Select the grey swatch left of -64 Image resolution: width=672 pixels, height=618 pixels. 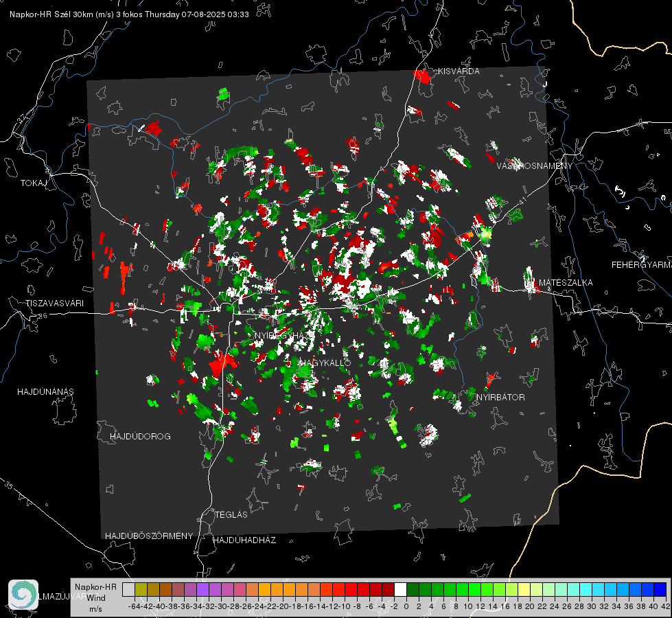click(128, 589)
